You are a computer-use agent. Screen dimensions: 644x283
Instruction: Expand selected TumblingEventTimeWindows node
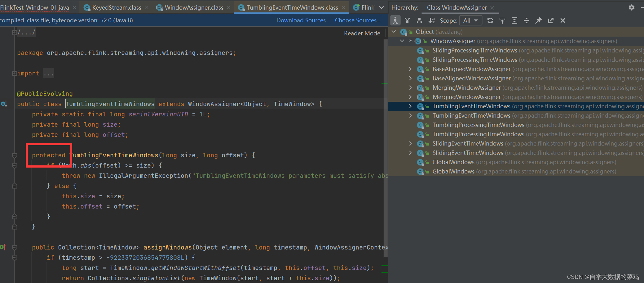coord(410,106)
